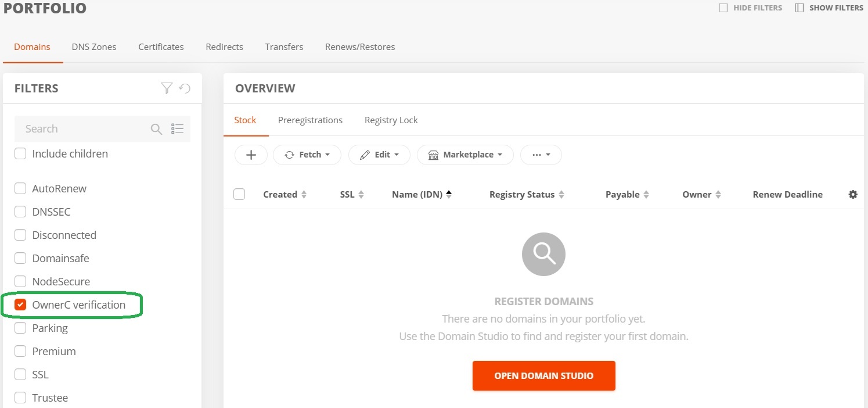Select the Stock sub-tab
This screenshot has height=408, width=868.
pos(245,120)
